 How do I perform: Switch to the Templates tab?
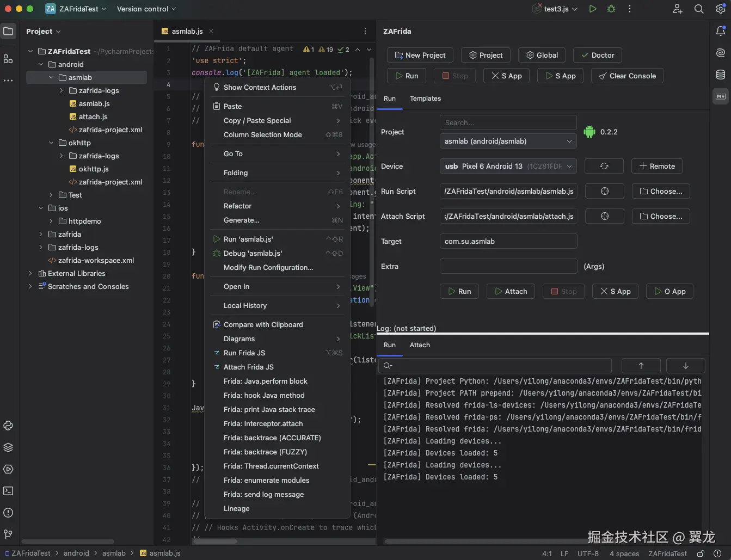click(425, 99)
